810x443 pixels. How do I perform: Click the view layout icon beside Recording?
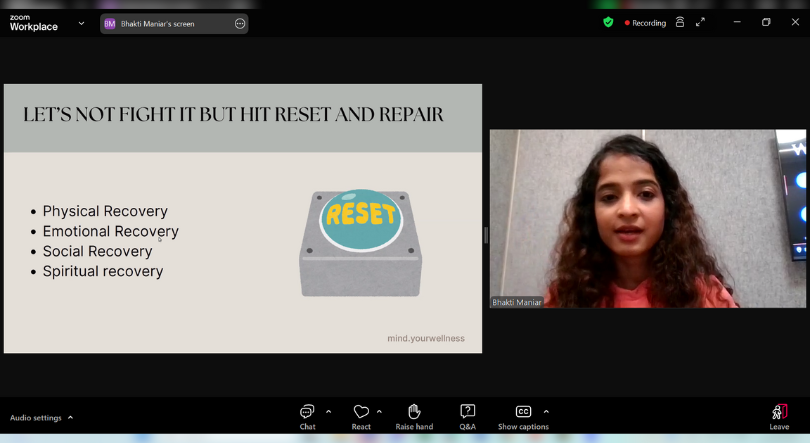(680, 22)
